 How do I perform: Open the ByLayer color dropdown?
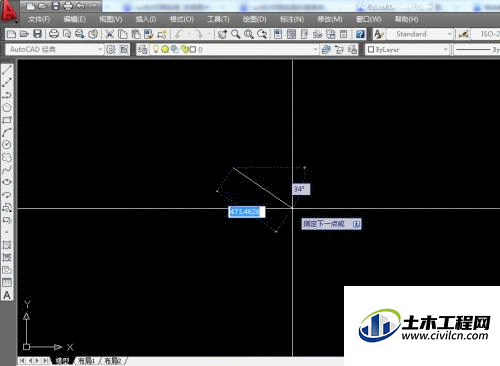click(407, 50)
